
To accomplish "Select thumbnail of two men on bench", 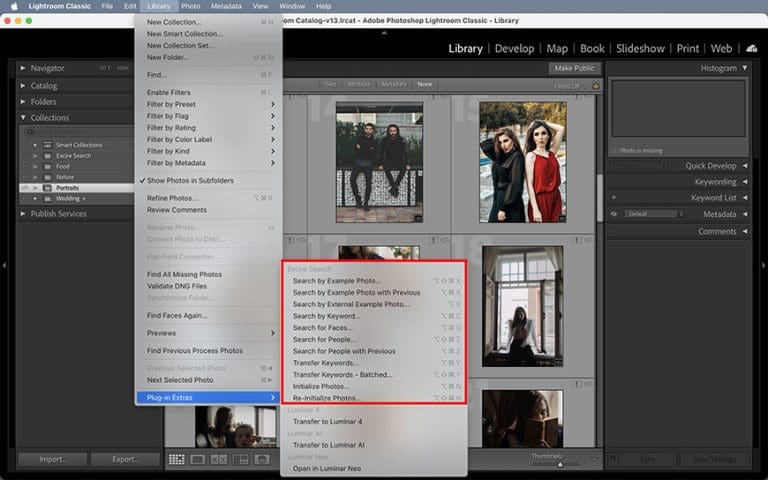I will coord(379,162).
